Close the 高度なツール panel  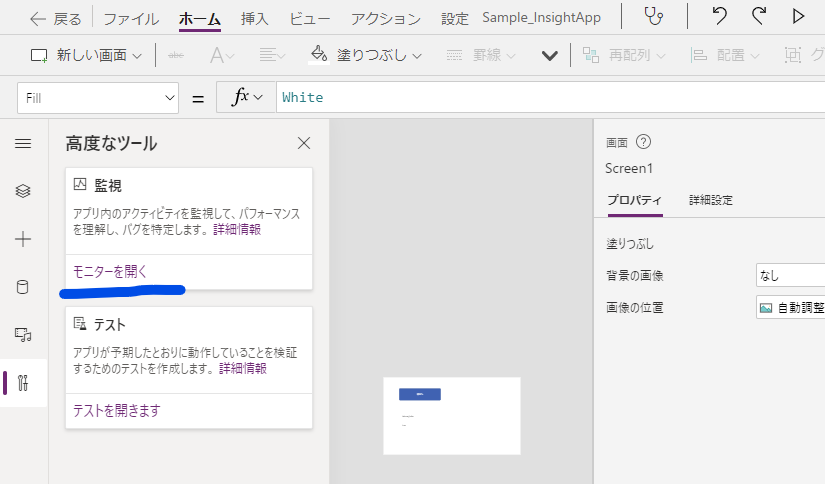point(304,143)
